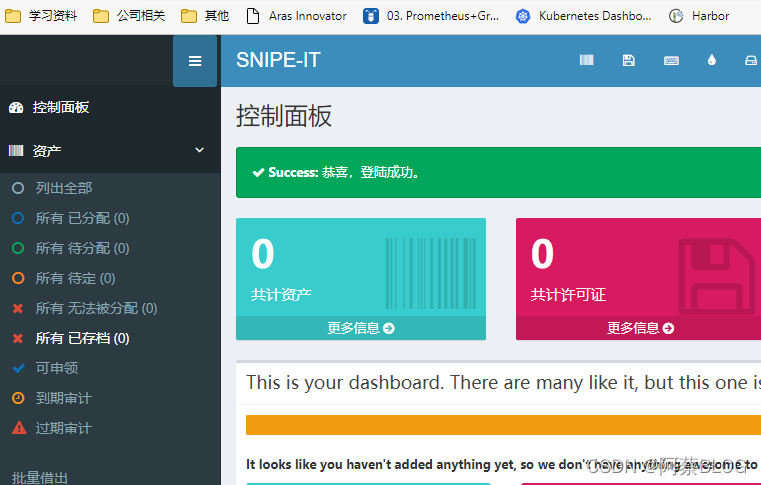Click the blue Prometheus bookmark favicon
Viewport: 761px width, 485px height.
[x=371, y=16]
